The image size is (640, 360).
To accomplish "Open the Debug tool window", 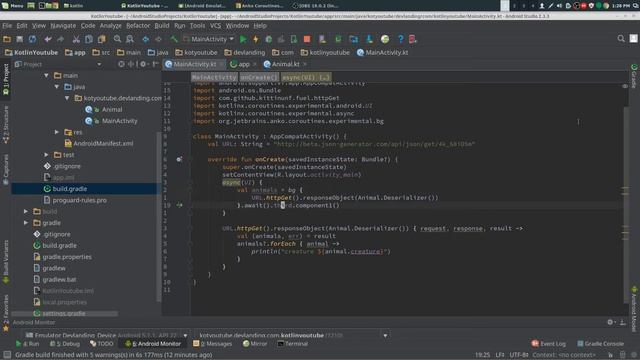I will (64, 344).
